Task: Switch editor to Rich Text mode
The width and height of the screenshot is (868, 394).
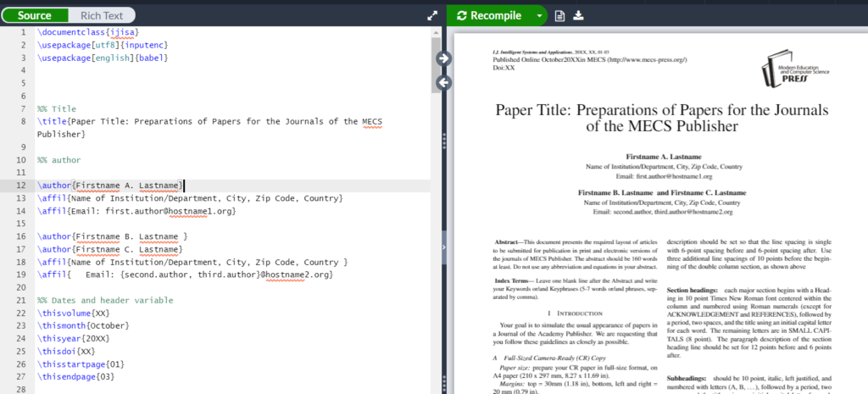Action: pyautogui.click(x=101, y=15)
